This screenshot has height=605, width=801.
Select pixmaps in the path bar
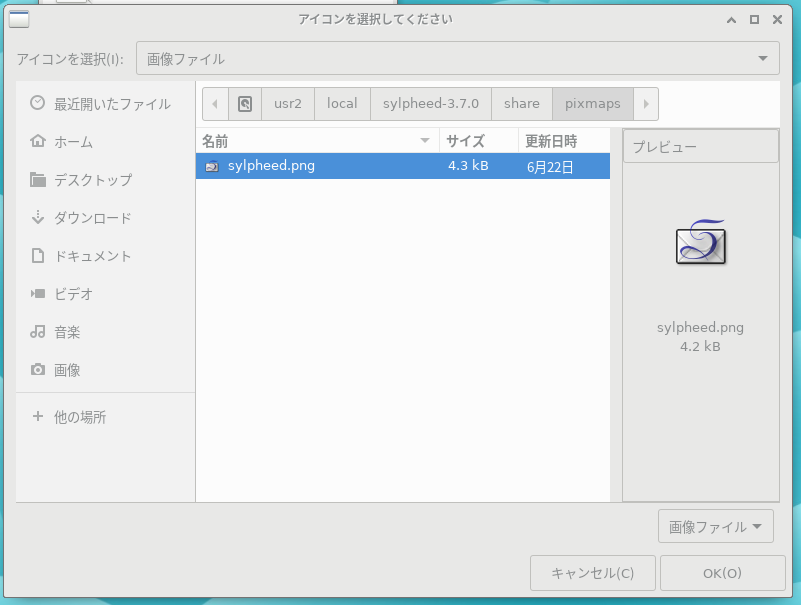pos(593,104)
